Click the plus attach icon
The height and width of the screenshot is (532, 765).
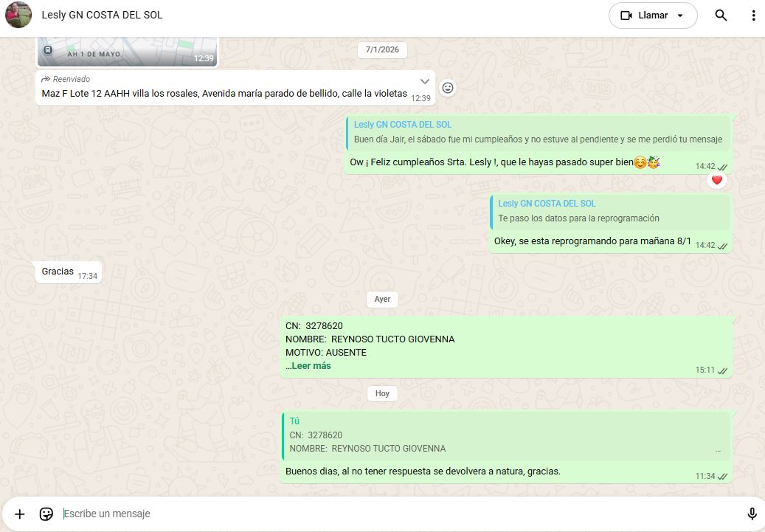[20, 514]
